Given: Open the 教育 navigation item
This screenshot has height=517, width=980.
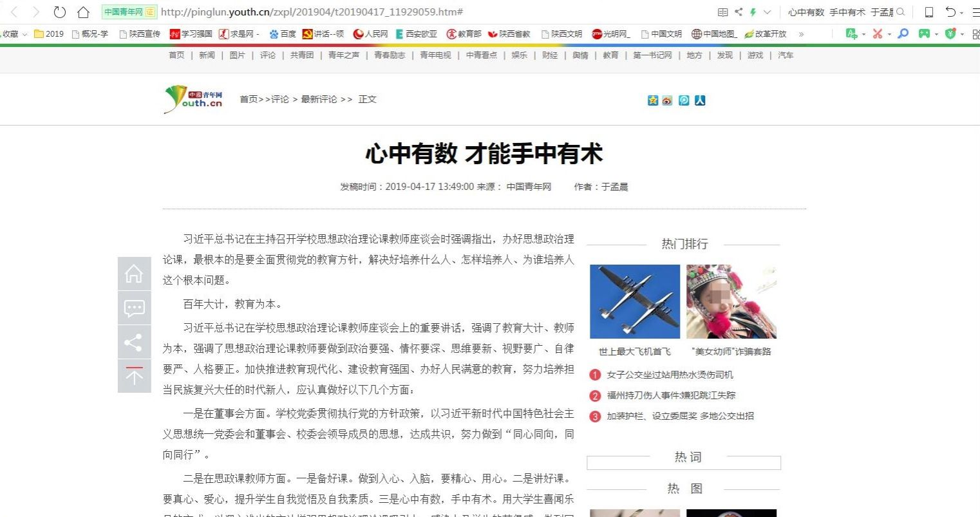Looking at the screenshot, I should pyautogui.click(x=610, y=55).
